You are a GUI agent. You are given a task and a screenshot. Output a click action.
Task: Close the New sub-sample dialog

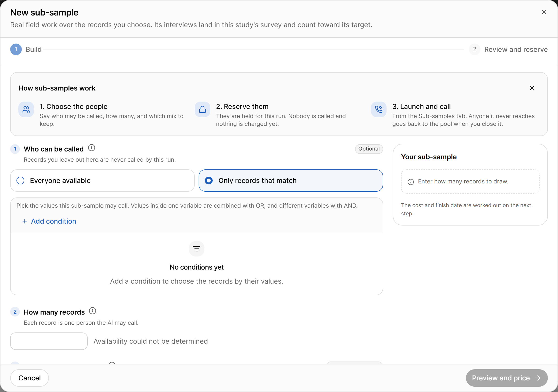point(544,12)
